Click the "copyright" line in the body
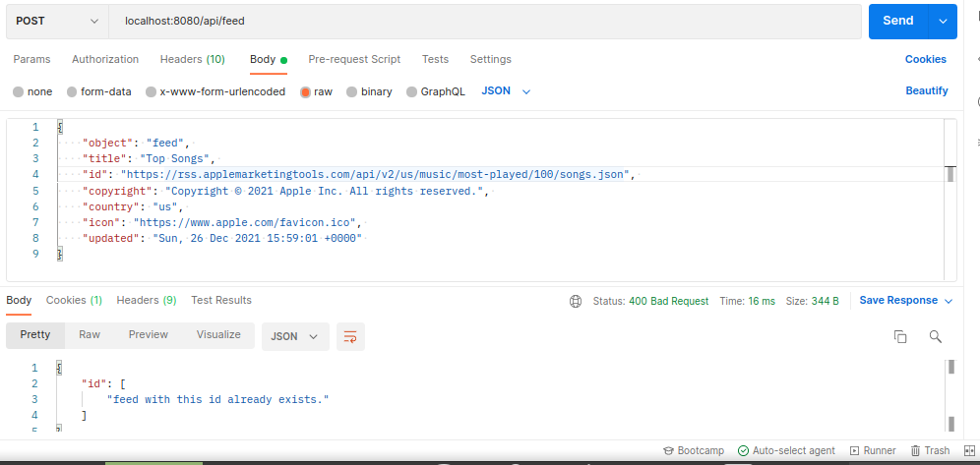Screen dimensions: 980x465 click(284, 191)
